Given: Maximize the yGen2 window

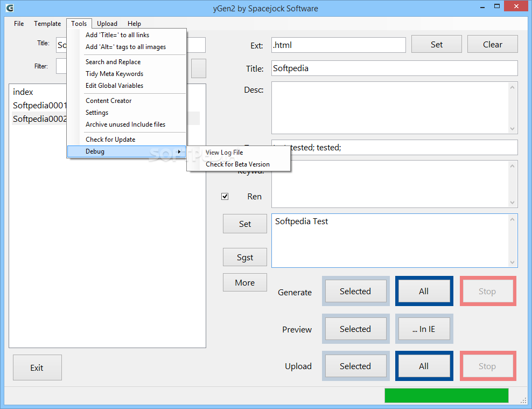Looking at the screenshot, I should [x=496, y=6].
